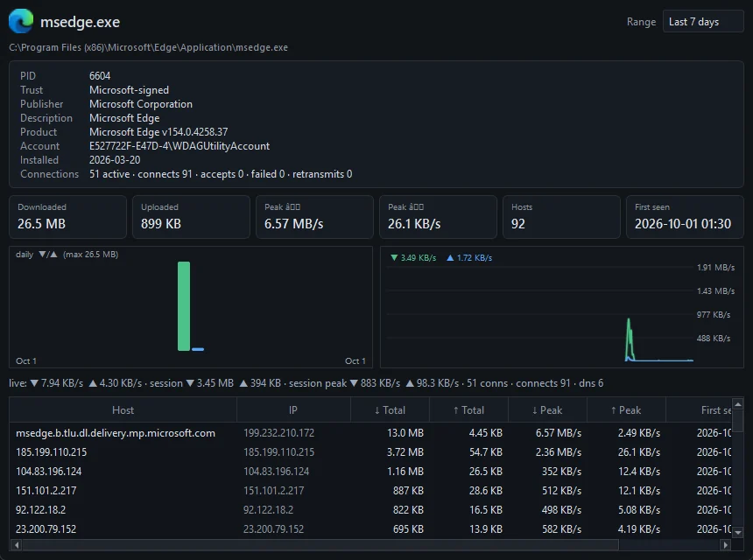Click the Microsoft Edge app icon
This screenshot has height=560, width=753.
point(21,21)
